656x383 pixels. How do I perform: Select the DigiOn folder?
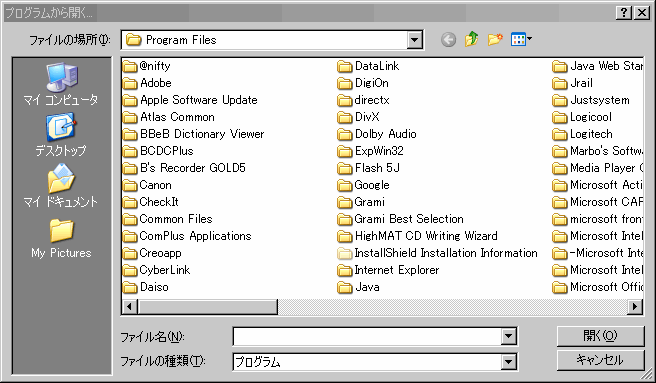[363, 83]
